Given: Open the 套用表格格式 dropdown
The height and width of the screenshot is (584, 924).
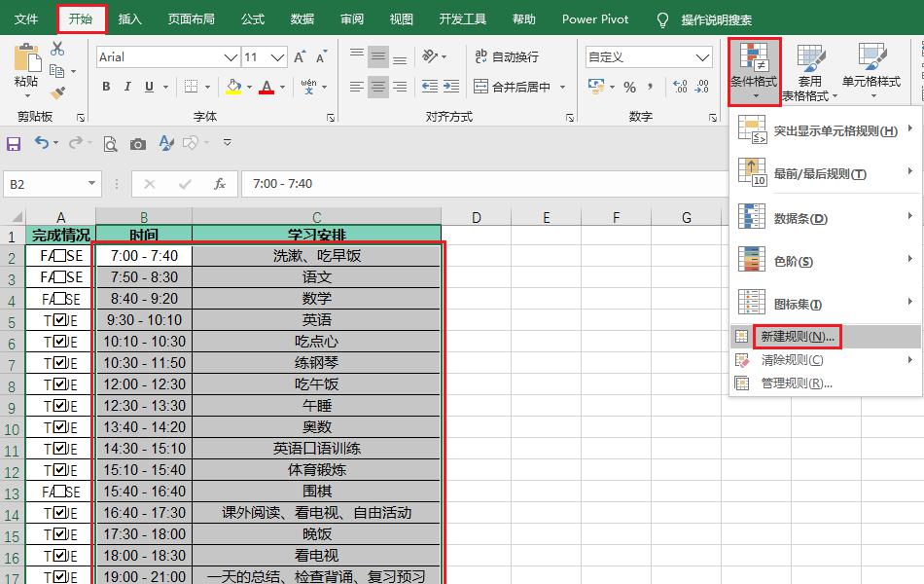Looking at the screenshot, I should [809, 73].
